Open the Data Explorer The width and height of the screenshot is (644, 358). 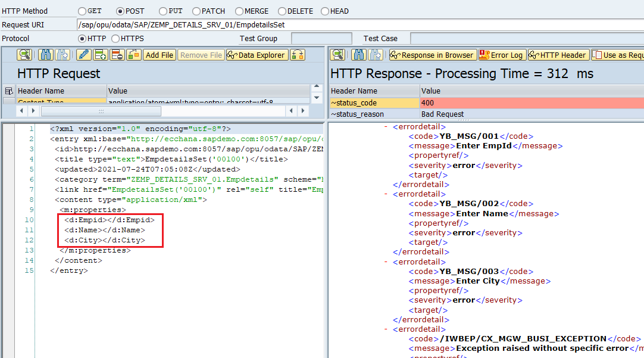[x=256, y=55]
